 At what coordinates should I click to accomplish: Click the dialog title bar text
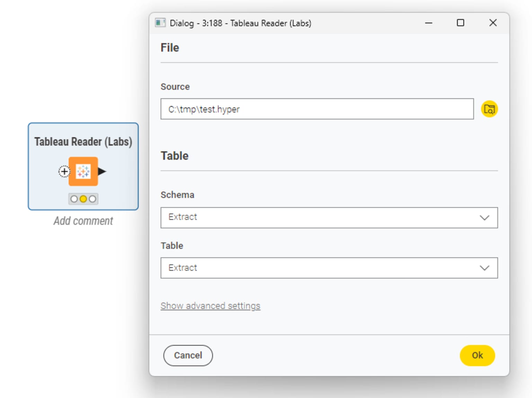pos(240,23)
